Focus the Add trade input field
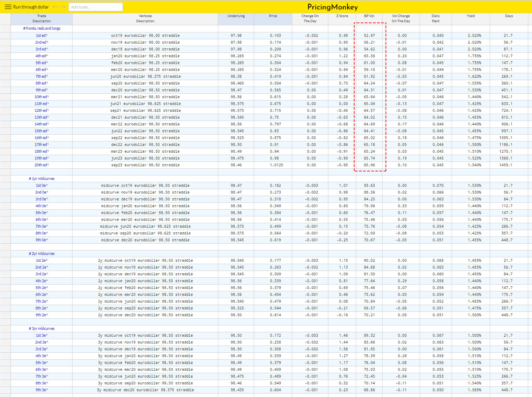The width and height of the screenshot is (532, 397). point(96,7)
